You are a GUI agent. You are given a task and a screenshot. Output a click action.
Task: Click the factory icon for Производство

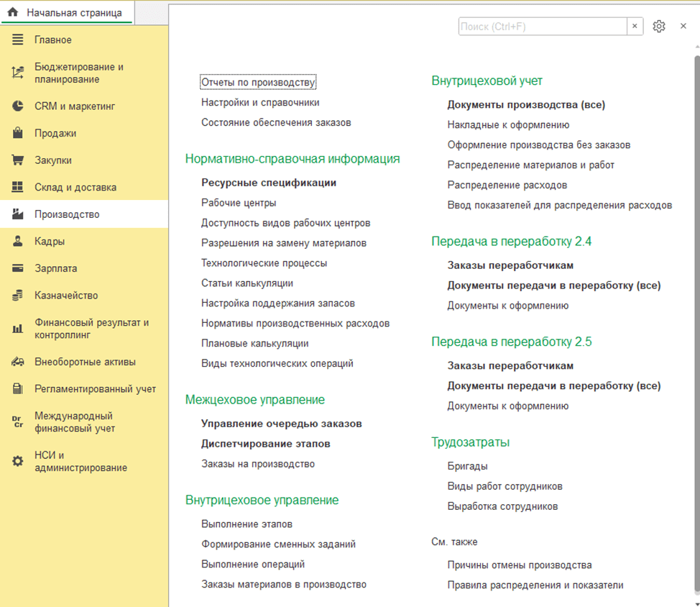pyautogui.click(x=18, y=214)
